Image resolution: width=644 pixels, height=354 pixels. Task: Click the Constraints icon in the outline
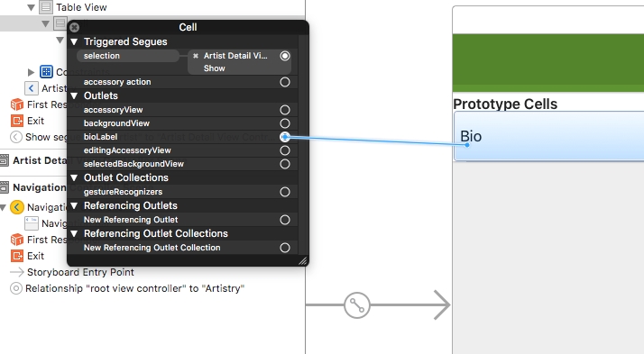point(46,72)
